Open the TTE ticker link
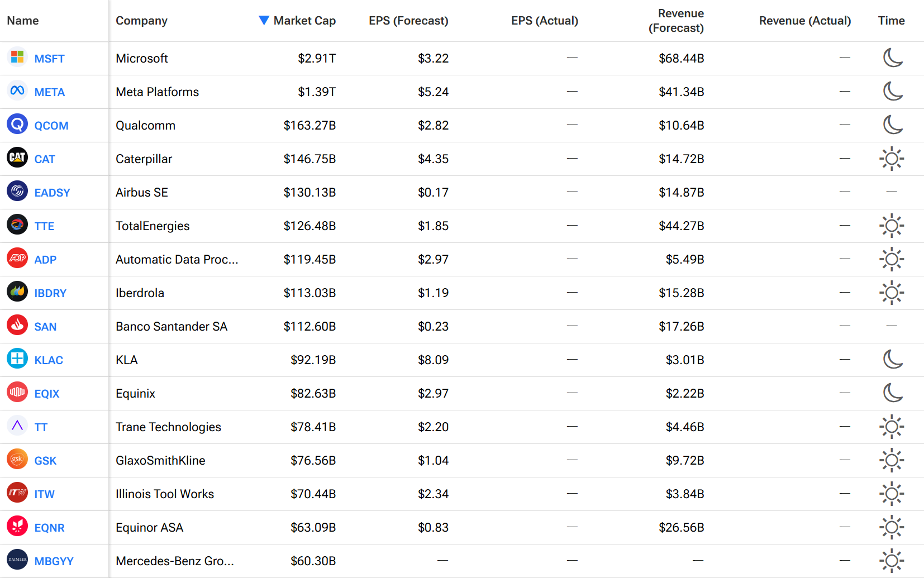This screenshot has width=924, height=578. click(x=44, y=226)
